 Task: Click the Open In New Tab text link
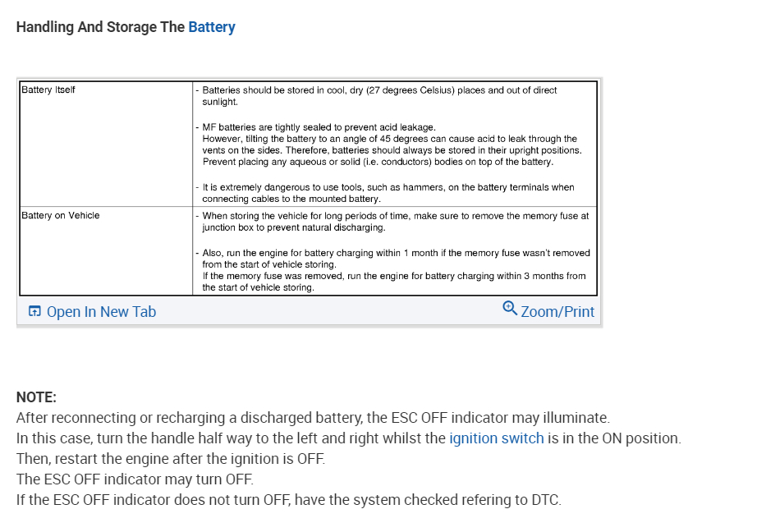[101, 312]
